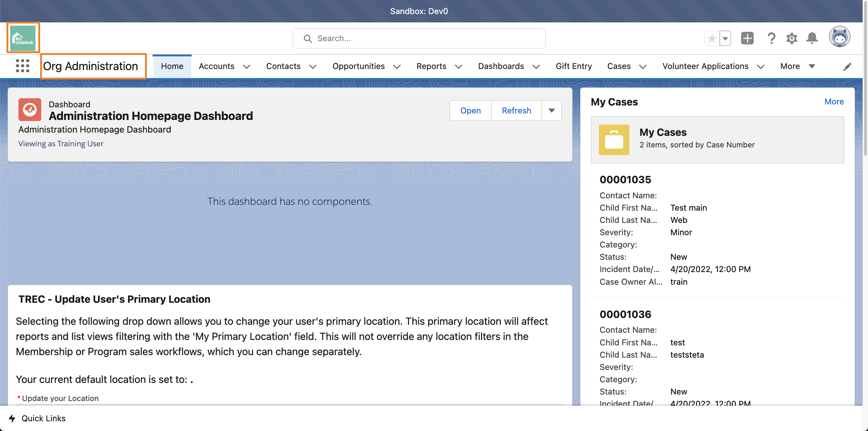Click the Administration Homepage Dashboard icon
This screenshot has width=868, height=431.
pos(30,109)
